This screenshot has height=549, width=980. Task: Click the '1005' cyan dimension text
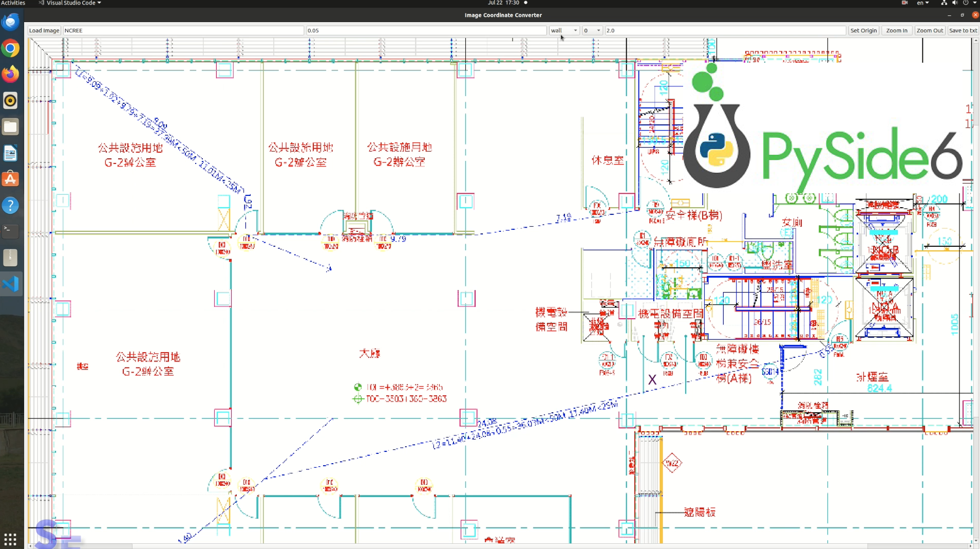[x=954, y=324]
